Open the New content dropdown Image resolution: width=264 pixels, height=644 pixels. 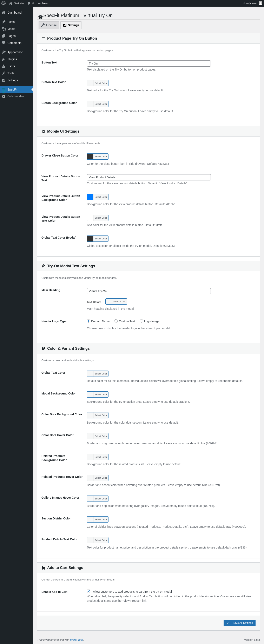pyautogui.click(x=42, y=3)
